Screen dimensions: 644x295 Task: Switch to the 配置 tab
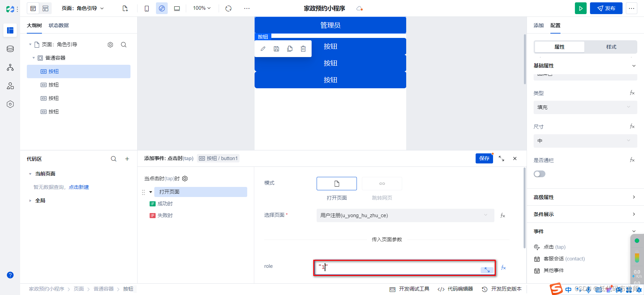click(x=555, y=26)
